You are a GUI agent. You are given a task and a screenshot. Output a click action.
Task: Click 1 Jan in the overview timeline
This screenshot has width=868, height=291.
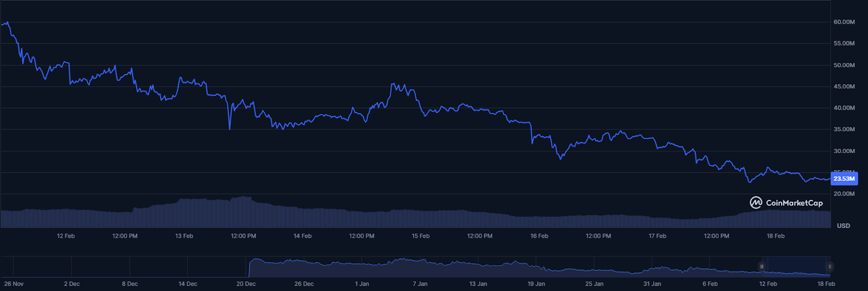point(362,284)
